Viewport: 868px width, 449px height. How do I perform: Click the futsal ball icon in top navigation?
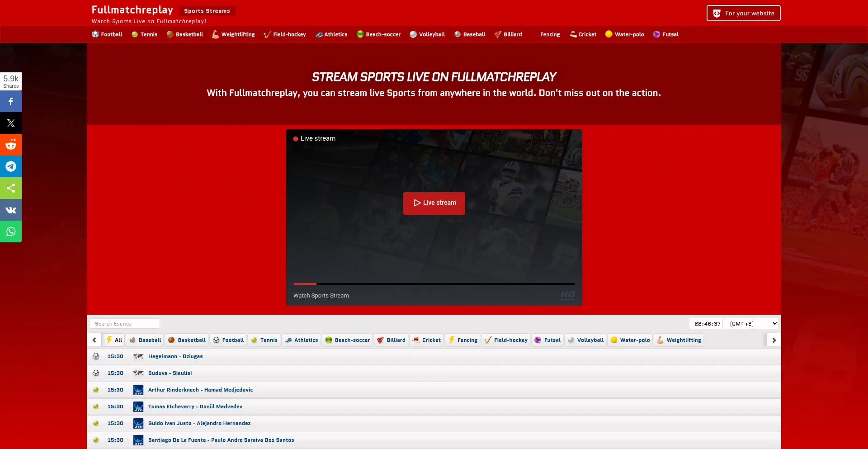coord(656,34)
